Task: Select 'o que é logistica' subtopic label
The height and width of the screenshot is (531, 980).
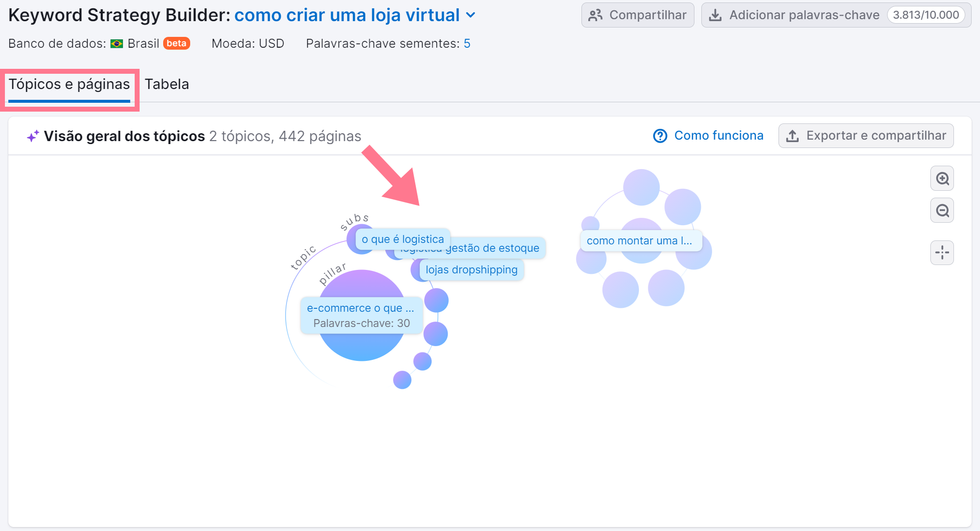Action: [403, 239]
